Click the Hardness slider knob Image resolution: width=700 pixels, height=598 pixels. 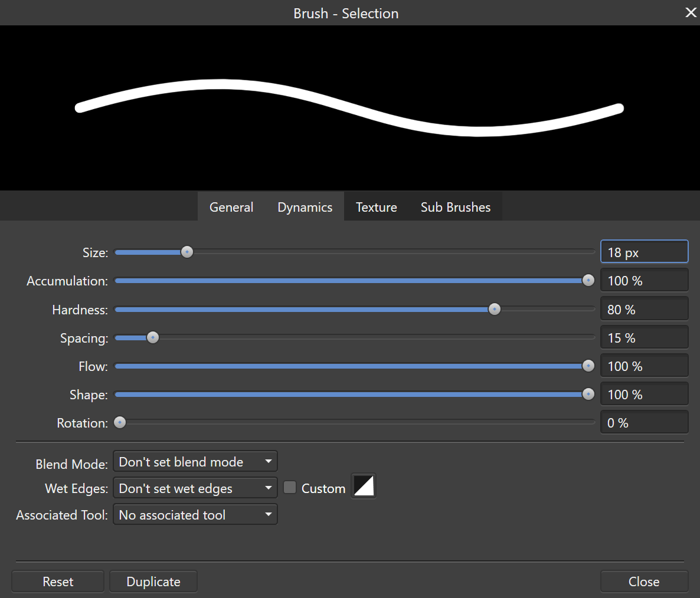click(495, 310)
